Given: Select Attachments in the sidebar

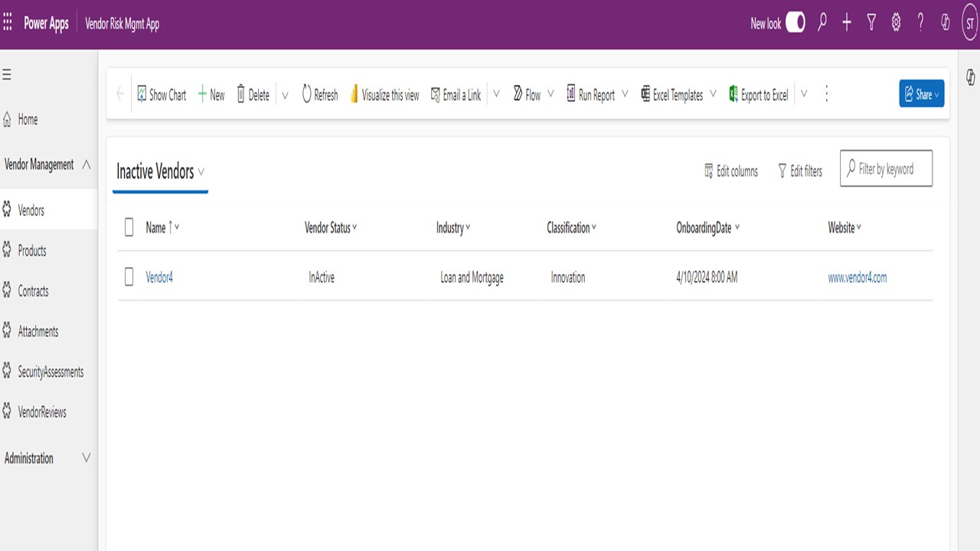Looking at the screenshot, I should (49, 331).
